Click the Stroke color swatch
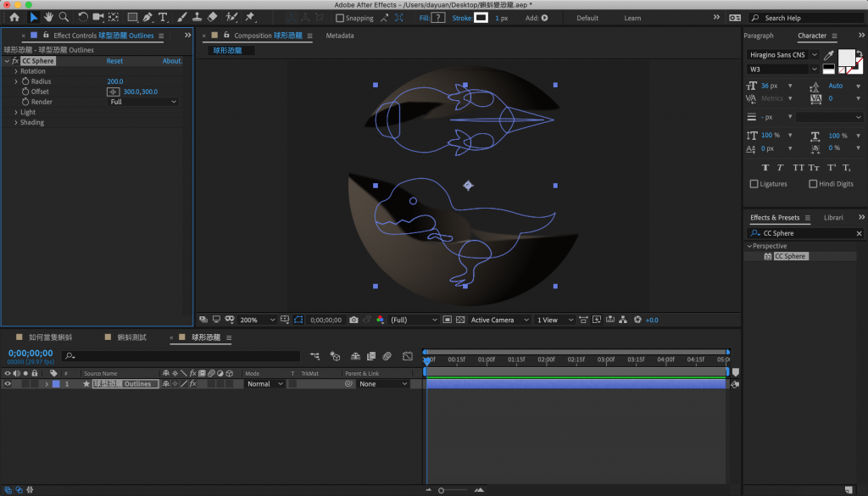This screenshot has height=496, width=868. tap(481, 18)
